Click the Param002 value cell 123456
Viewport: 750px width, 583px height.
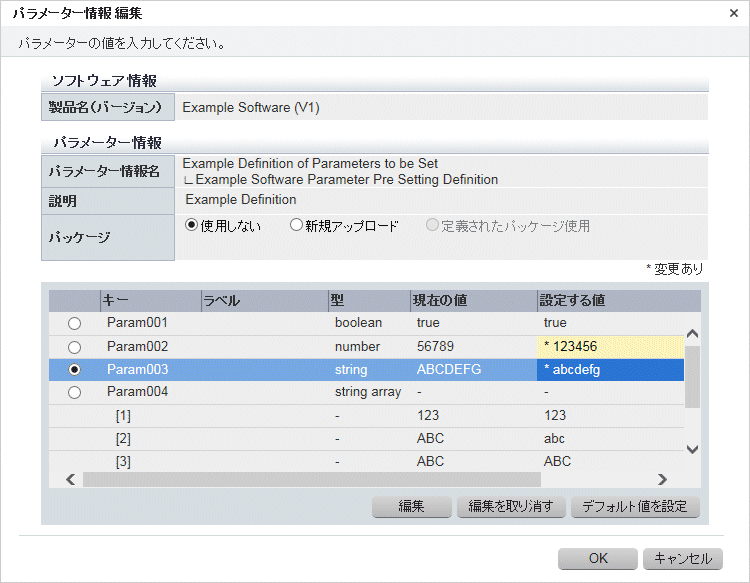610,346
